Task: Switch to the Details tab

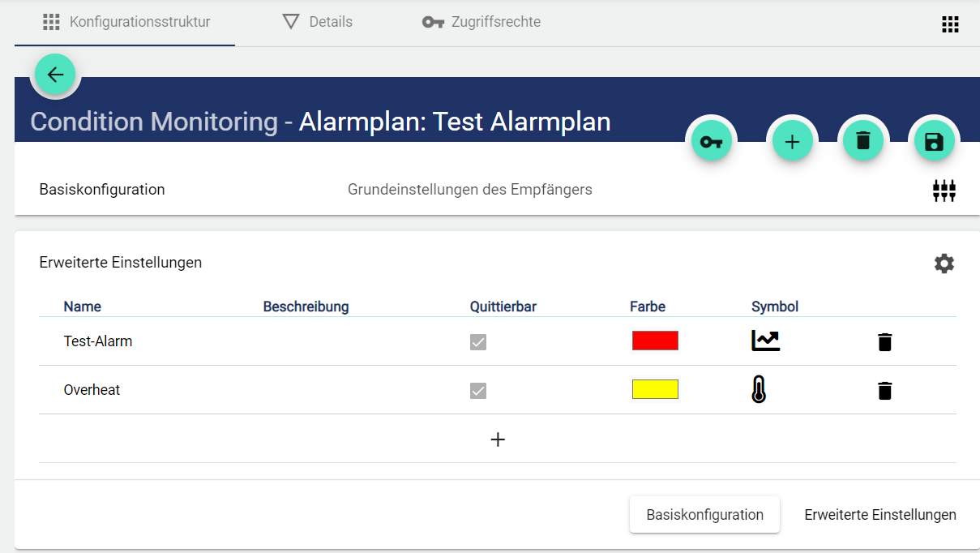Action: tap(317, 22)
